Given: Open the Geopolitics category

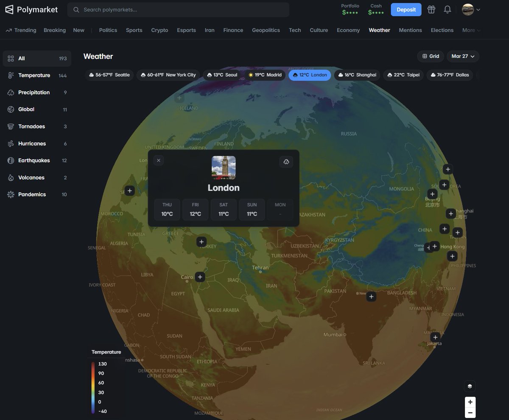Looking at the screenshot, I should 266,30.
